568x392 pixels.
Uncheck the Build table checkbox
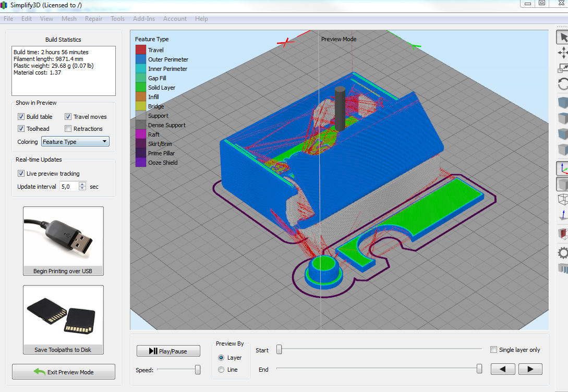click(x=21, y=117)
